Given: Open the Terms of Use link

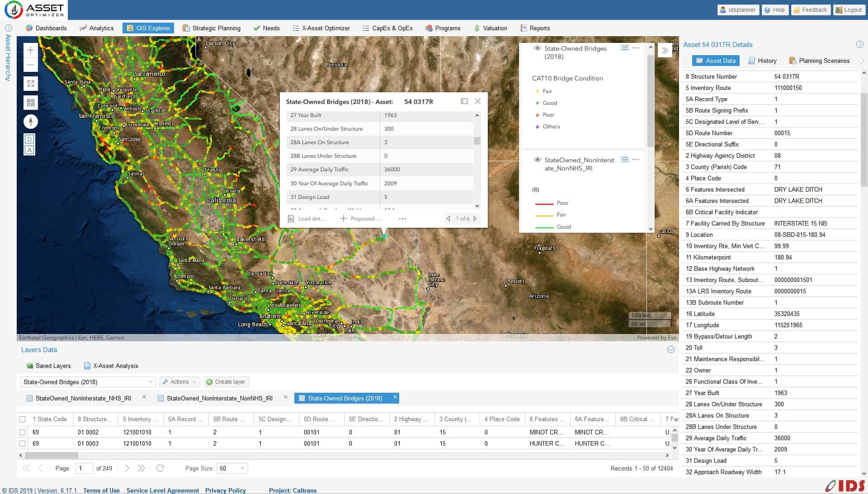Looking at the screenshot, I should click(101, 490).
